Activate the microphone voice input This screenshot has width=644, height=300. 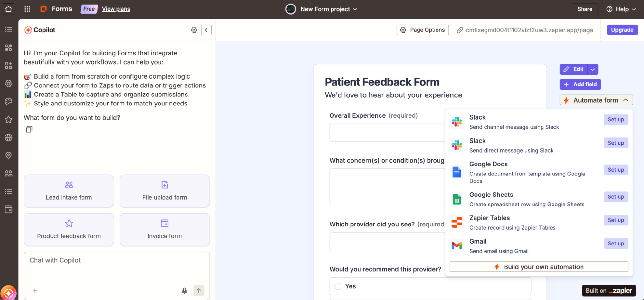(184, 291)
